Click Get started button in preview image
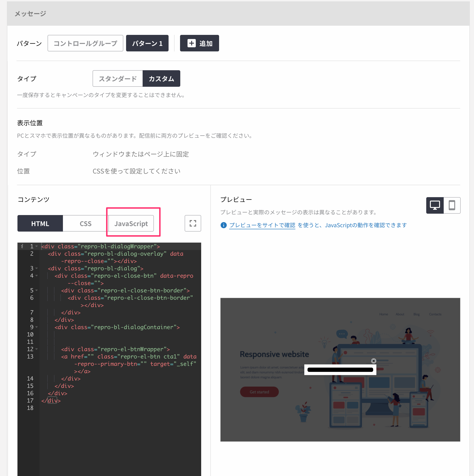This screenshot has width=474, height=476. point(259,392)
